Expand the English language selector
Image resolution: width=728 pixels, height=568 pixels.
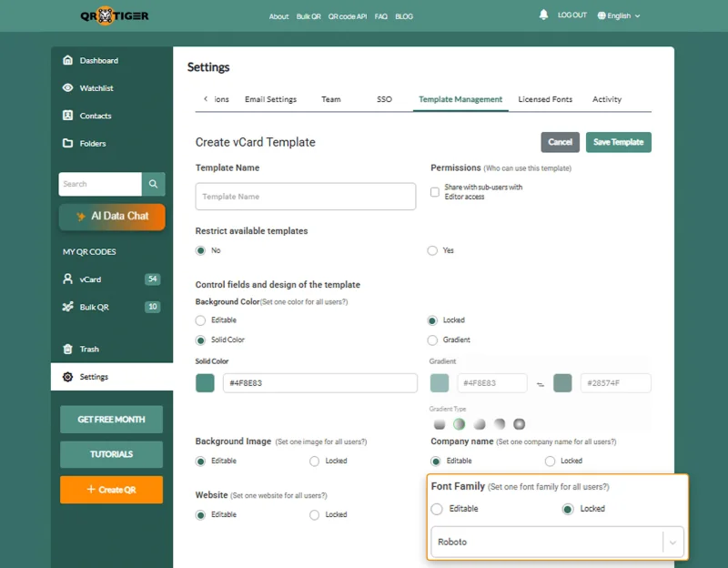tap(619, 15)
